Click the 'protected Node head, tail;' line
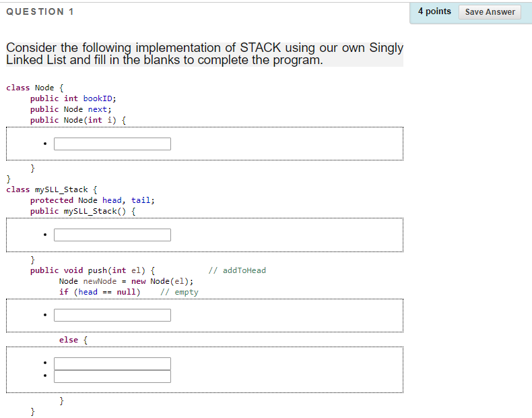This screenshot has height=418, width=532. [x=92, y=200]
